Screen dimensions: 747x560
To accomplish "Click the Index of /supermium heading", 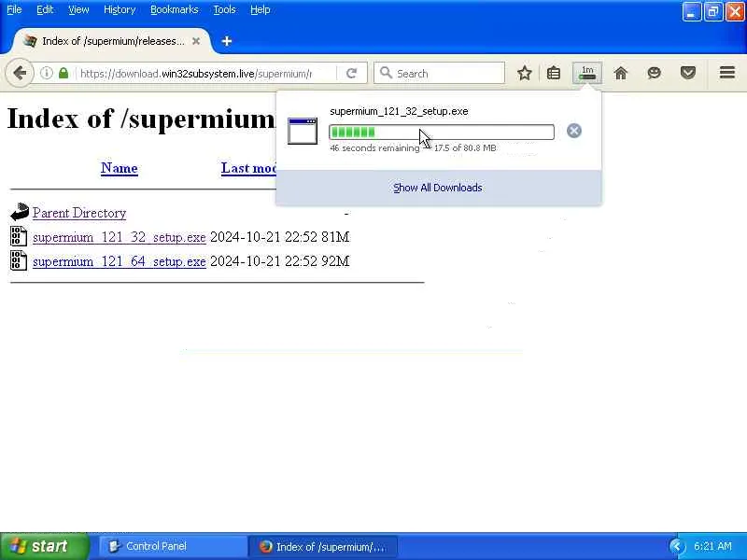I will (142, 119).
